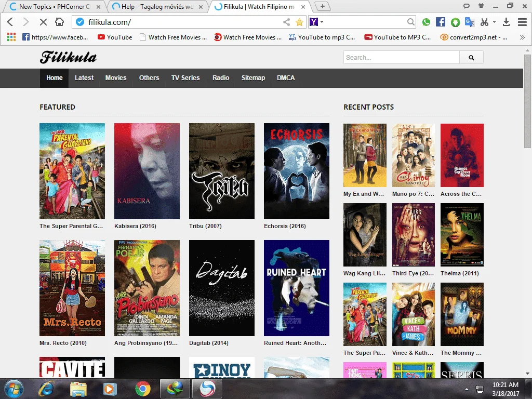
Task: Click the share icon in address bar
Action: [287, 22]
